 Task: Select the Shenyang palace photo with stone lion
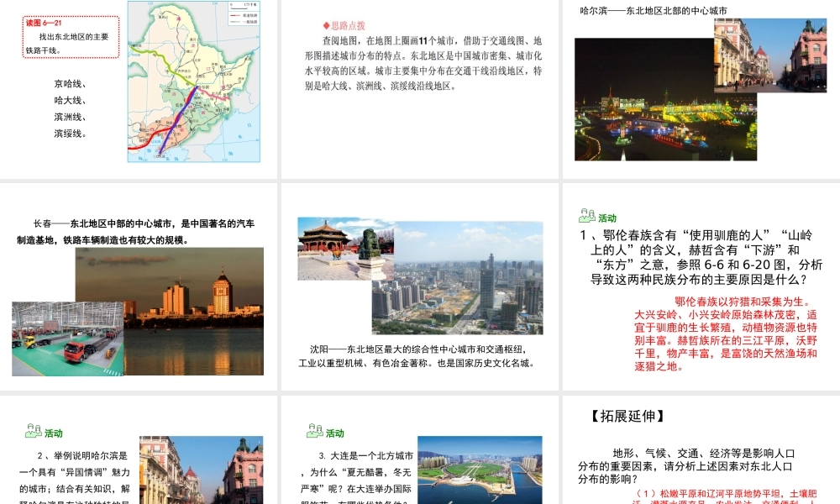[345, 249]
